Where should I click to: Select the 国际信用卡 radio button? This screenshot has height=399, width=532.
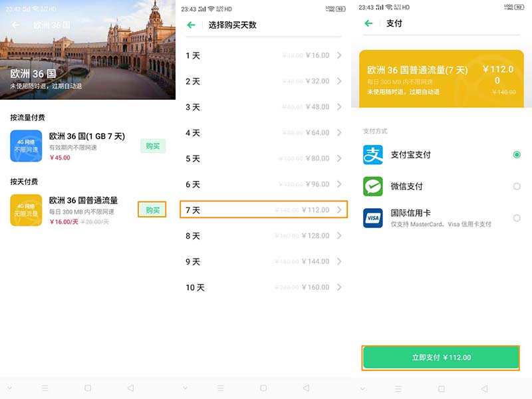click(517, 218)
